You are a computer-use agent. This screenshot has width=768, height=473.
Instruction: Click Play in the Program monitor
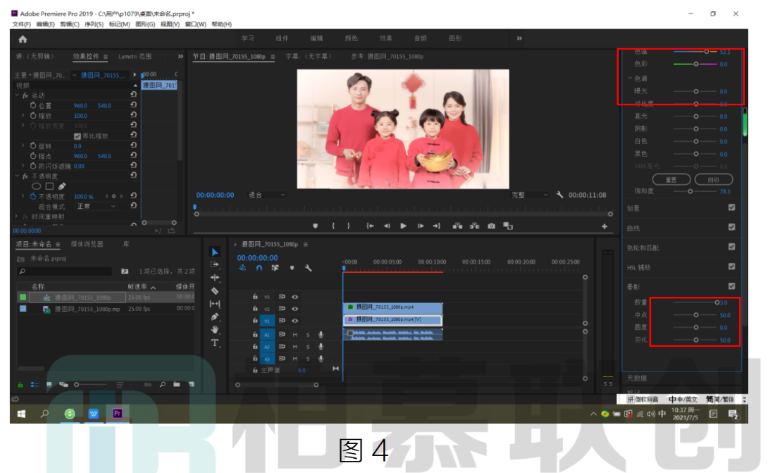click(x=403, y=226)
